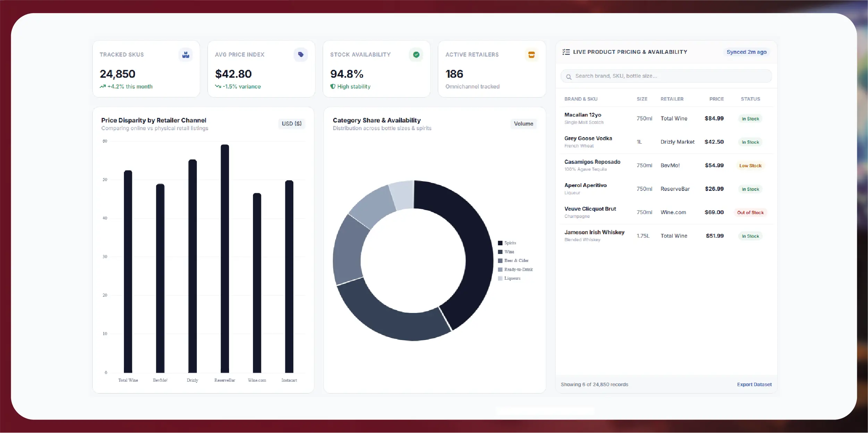Click the 186 Active Retailers value

454,74
